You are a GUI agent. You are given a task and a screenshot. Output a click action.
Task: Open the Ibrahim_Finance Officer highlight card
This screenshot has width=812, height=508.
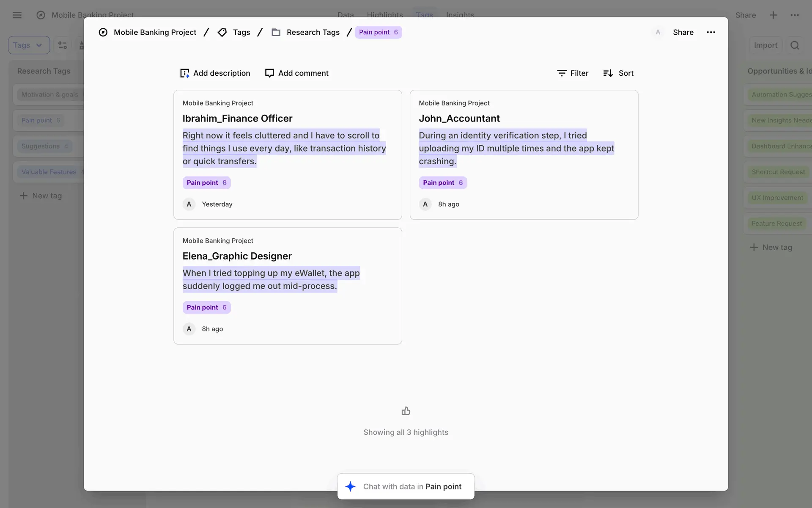(x=237, y=119)
